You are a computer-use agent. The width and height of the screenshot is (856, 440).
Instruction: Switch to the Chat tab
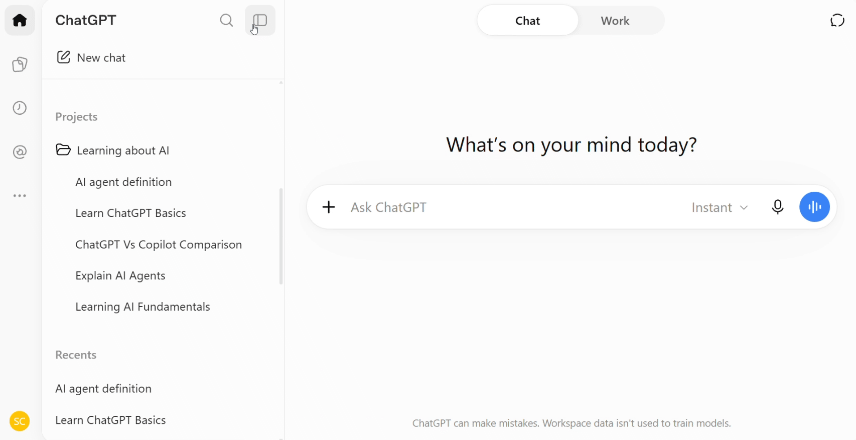(527, 21)
